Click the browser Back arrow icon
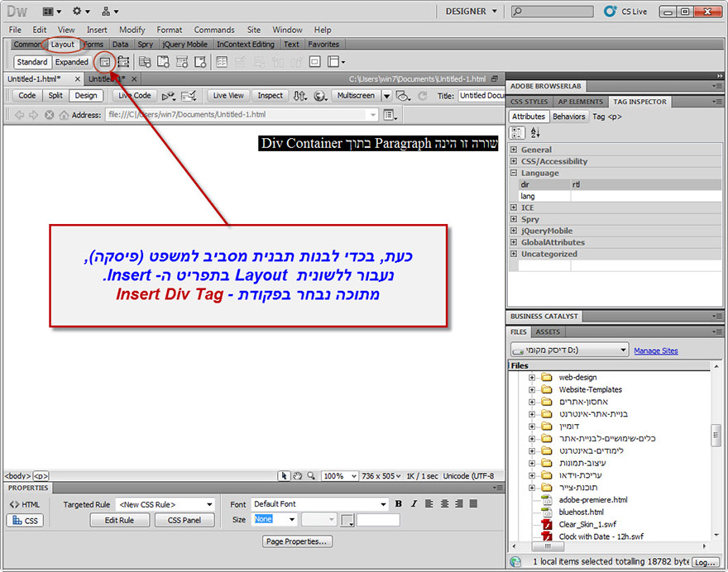This screenshot has height=572, width=728. [x=19, y=115]
